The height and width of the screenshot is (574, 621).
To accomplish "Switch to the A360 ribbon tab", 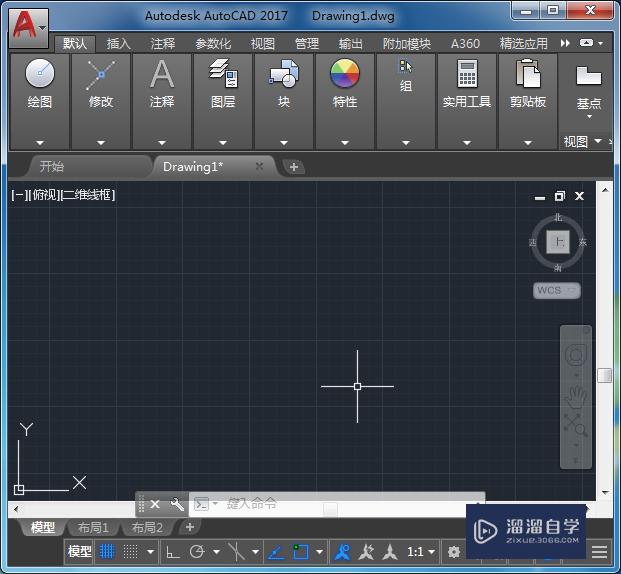I will tap(465, 44).
